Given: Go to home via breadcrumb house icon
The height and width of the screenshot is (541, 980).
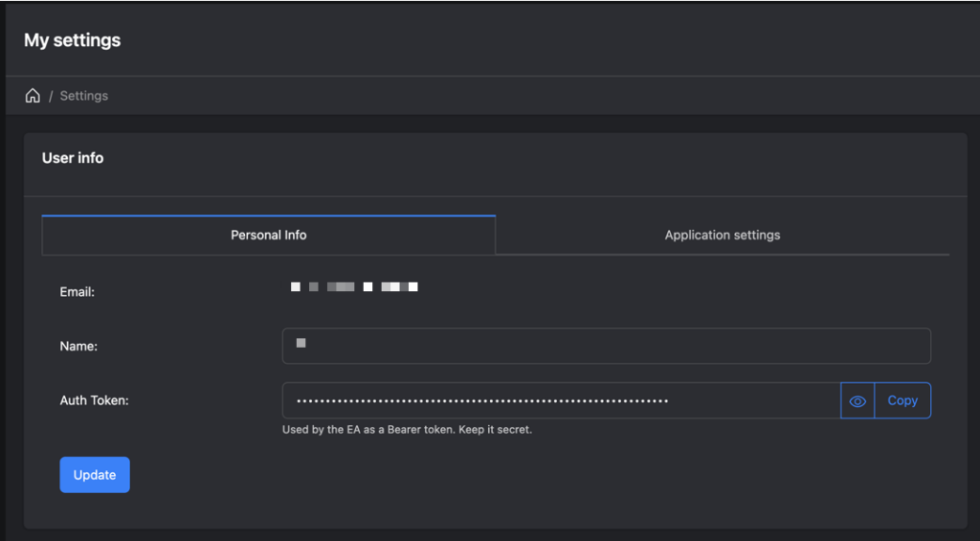Looking at the screenshot, I should (x=33, y=96).
